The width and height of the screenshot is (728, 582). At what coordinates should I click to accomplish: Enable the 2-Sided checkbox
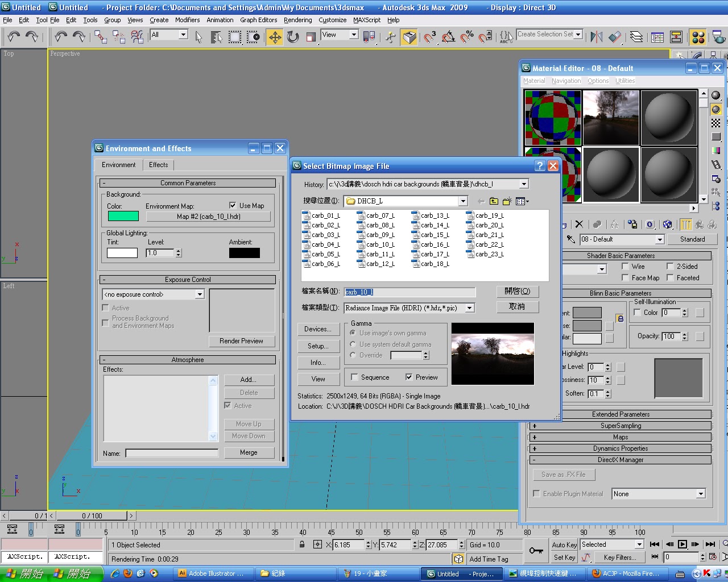(670, 266)
